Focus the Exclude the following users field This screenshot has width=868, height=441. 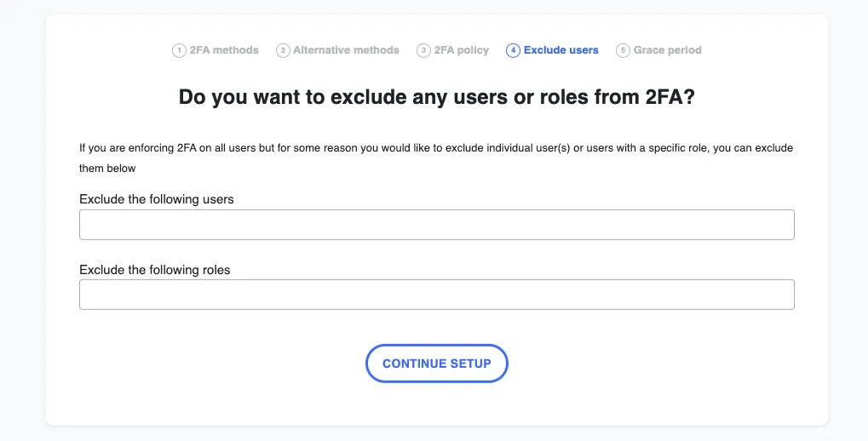[437, 225]
